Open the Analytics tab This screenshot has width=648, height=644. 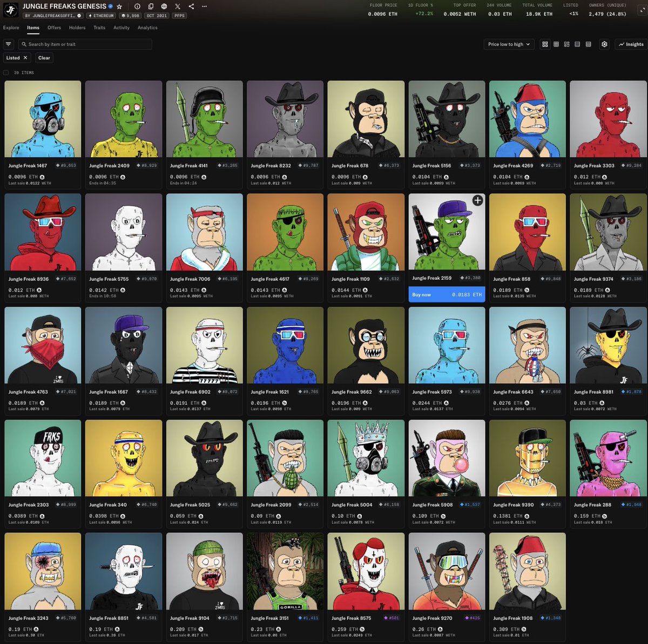[x=147, y=28]
